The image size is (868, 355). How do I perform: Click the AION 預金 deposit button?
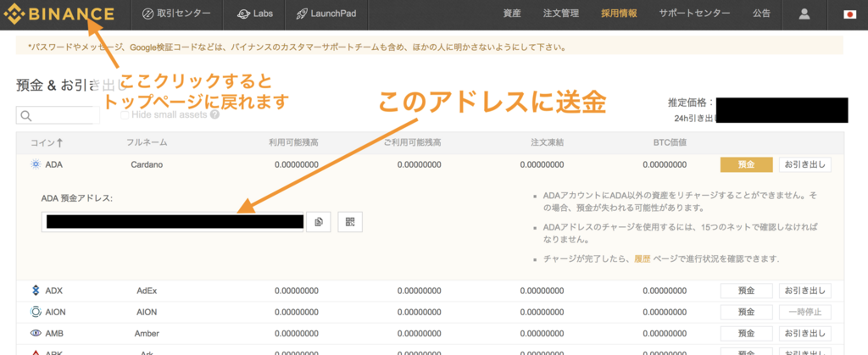(746, 312)
